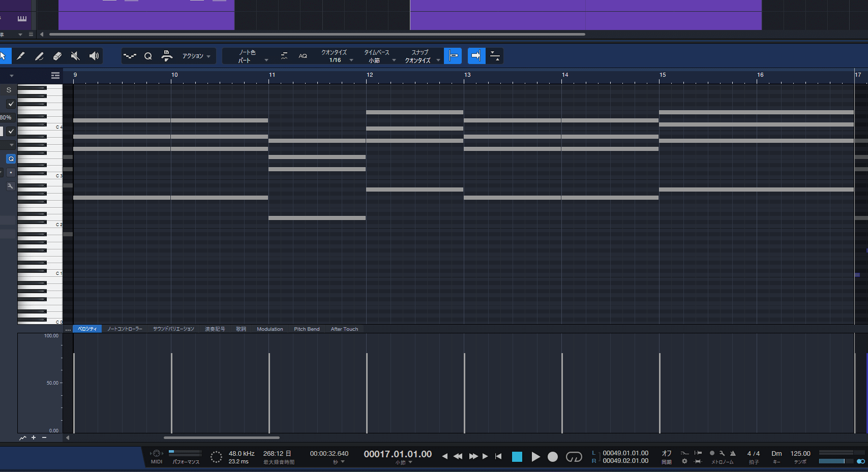
Task: Click Return to zero button
Action: (498, 456)
